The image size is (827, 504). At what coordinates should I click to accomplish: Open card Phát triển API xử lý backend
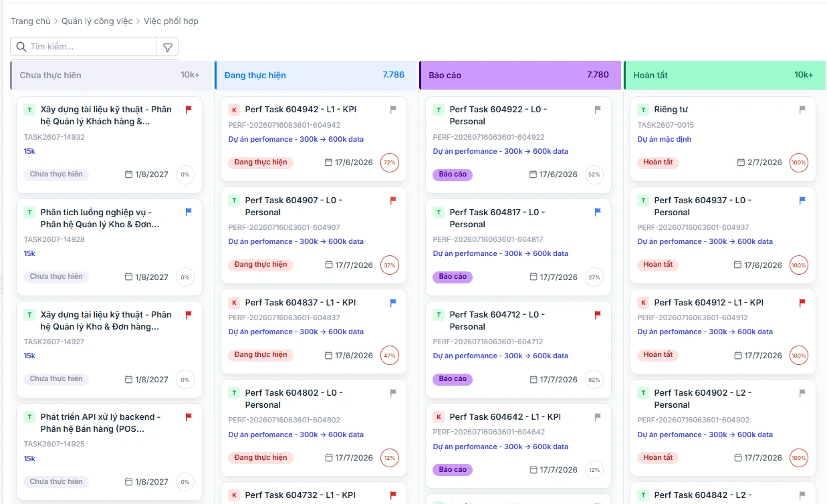coord(109,451)
